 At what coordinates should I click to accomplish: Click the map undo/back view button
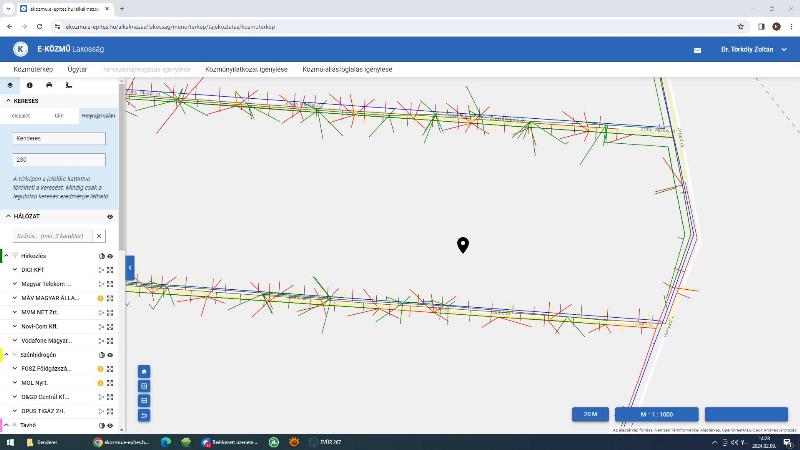point(144,415)
